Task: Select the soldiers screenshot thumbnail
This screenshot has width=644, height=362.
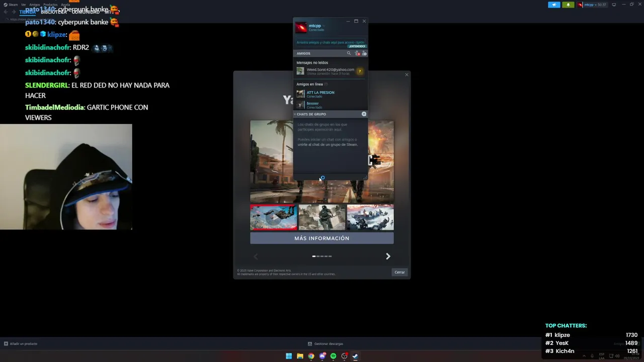Action: pos(322,217)
